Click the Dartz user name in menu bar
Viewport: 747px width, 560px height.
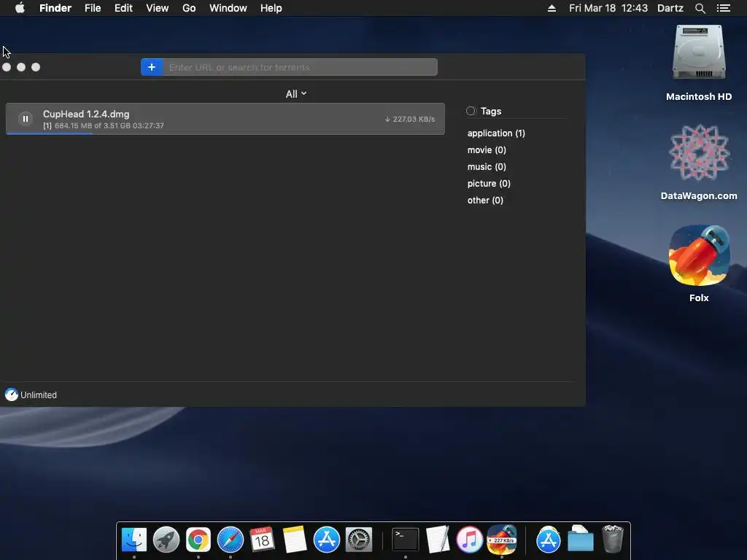point(670,8)
